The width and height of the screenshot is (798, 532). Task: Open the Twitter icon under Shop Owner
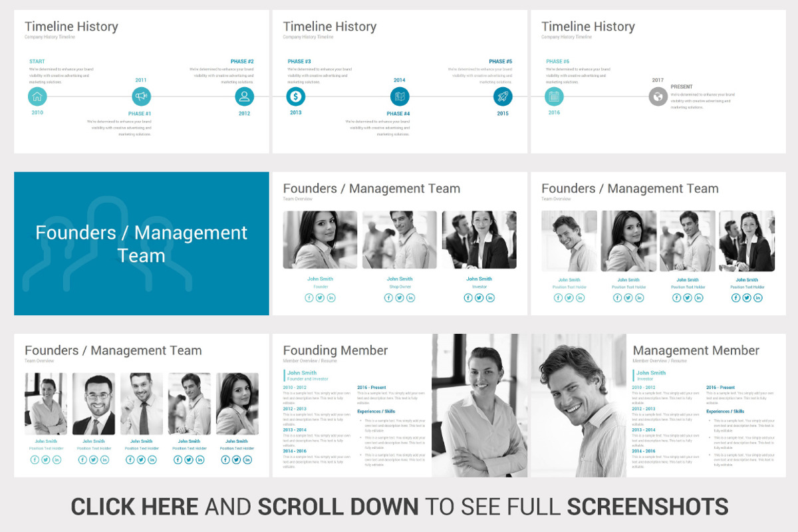[400, 298]
